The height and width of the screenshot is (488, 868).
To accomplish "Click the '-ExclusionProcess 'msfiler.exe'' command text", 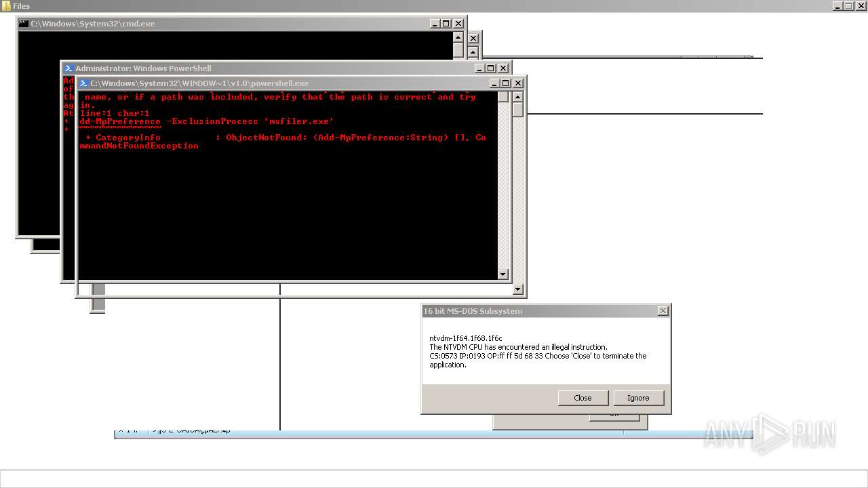I will click(250, 121).
